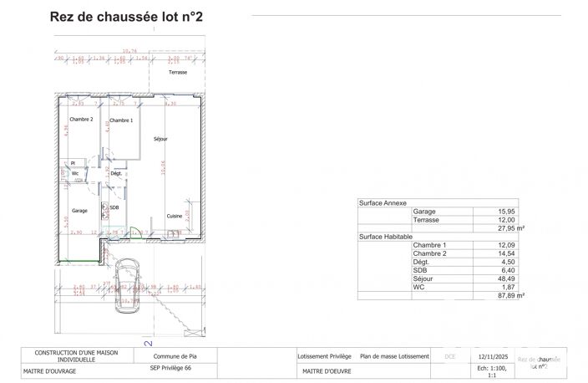588x383 pixels.
Task: Select 'Commune de Pia' in title block
Action: click(x=175, y=356)
